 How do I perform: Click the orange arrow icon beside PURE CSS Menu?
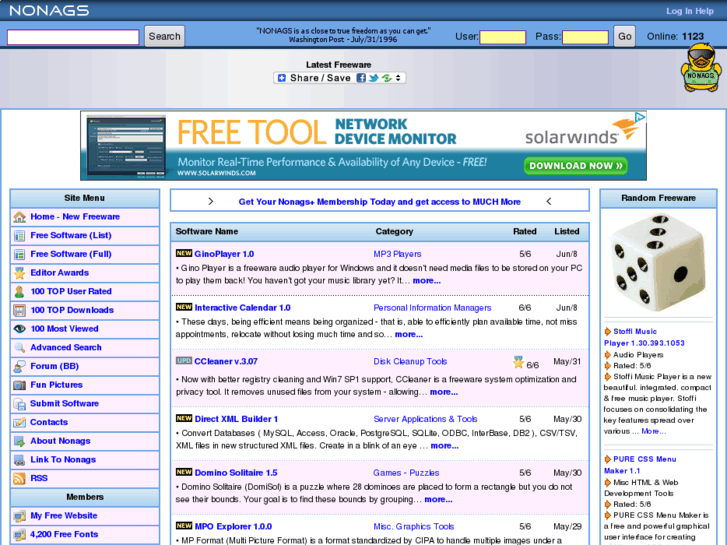pyautogui.click(x=607, y=459)
